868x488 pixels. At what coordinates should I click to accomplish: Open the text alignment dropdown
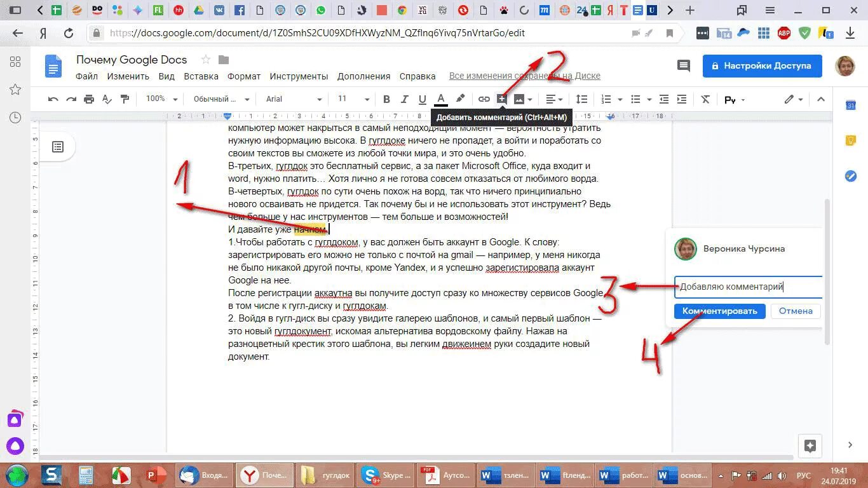(555, 99)
